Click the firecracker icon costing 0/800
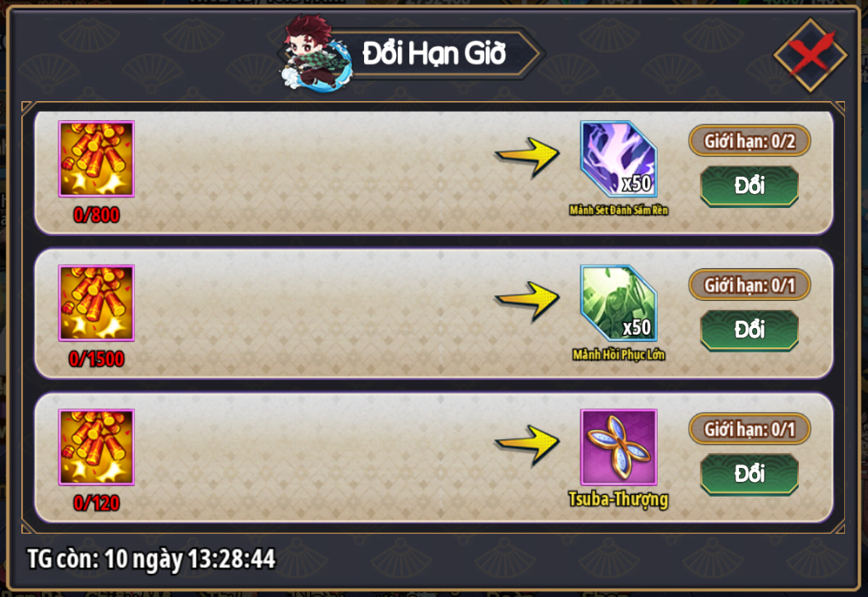This screenshot has width=868, height=597. click(x=96, y=159)
